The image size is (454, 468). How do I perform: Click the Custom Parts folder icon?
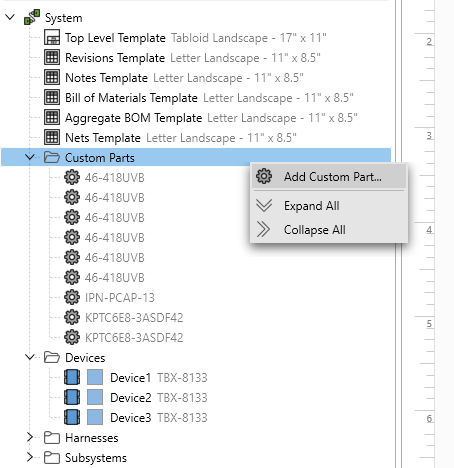[x=52, y=157]
